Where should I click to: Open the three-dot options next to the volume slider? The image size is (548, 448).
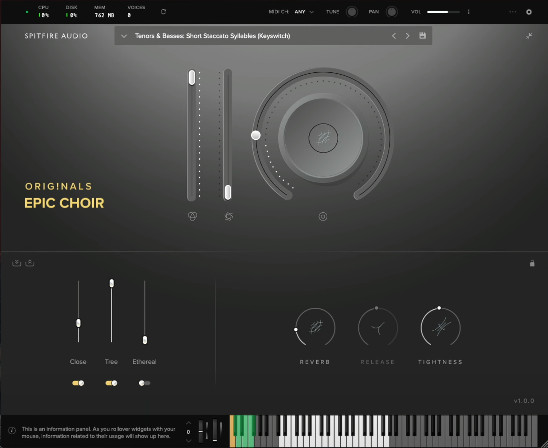468,12
